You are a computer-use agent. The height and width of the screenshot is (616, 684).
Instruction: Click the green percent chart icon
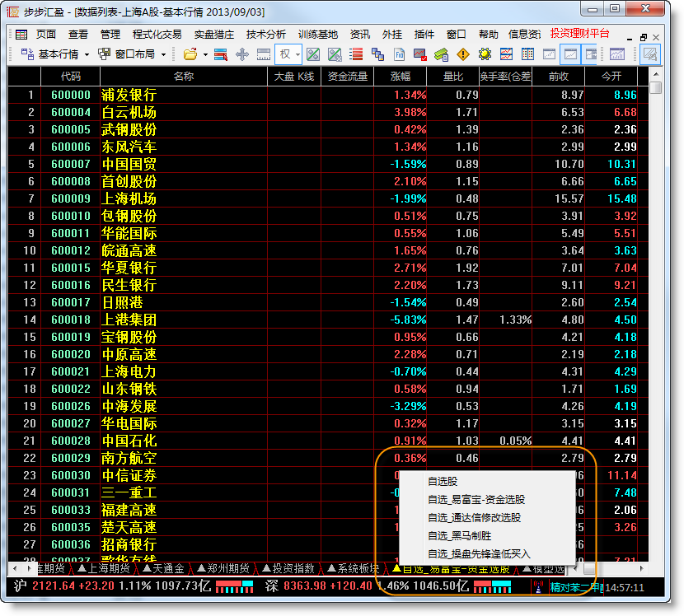tap(313, 54)
